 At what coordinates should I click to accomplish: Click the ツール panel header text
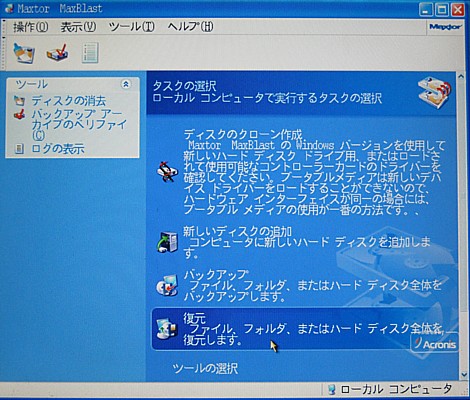pyautogui.click(x=32, y=84)
